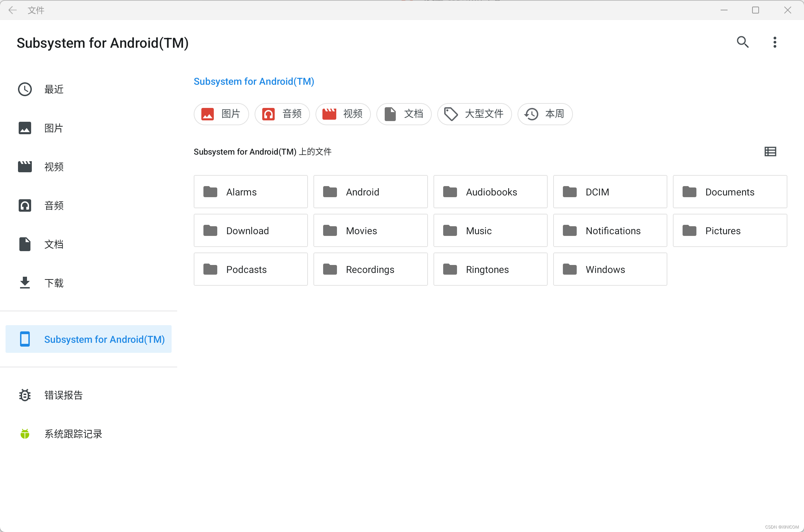The width and height of the screenshot is (804, 532).
Task: Open 错误报告 bug report entry
Action: click(x=63, y=395)
